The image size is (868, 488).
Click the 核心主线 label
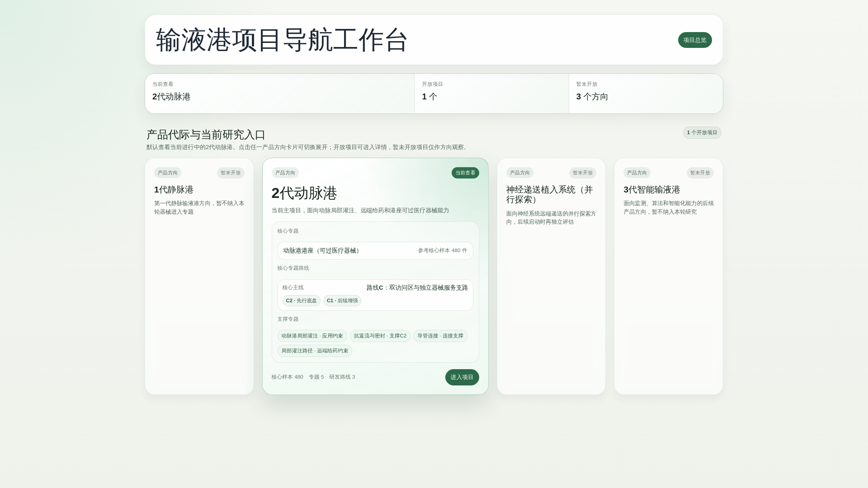point(293,288)
